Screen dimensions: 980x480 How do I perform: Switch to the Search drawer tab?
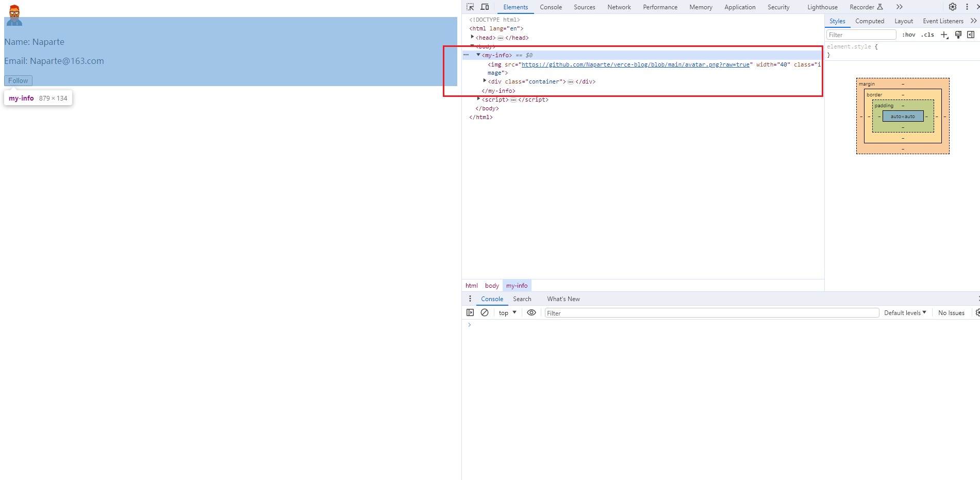pos(522,299)
